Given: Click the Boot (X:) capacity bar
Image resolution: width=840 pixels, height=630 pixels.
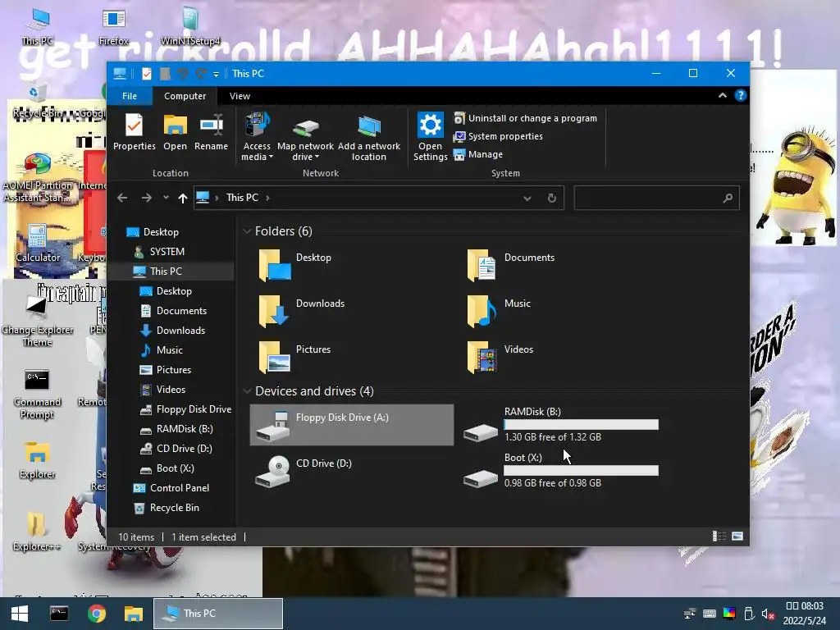Looking at the screenshot, I should pyautogui.click(x=581, y=470).
